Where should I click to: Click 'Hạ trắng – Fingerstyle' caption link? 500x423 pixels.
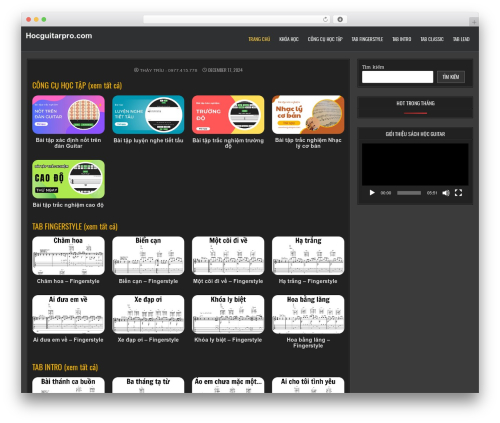coord(308,281)
